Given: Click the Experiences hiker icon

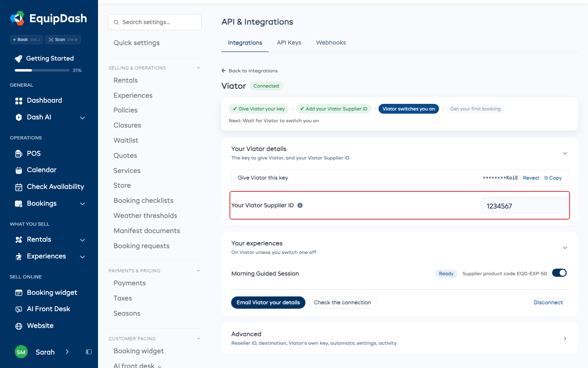Looking at the screenshot, I should point(19,257).
